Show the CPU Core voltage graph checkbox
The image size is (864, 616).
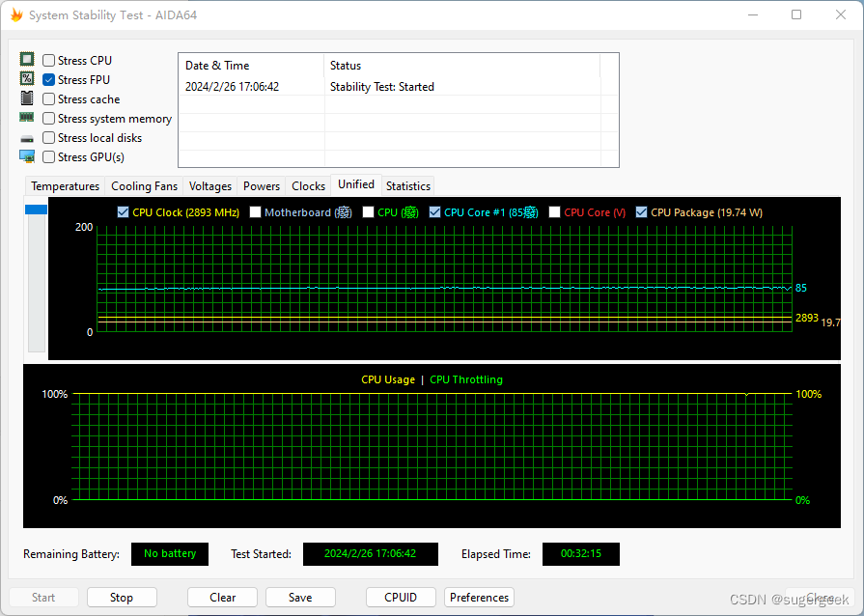coord(555,212)
